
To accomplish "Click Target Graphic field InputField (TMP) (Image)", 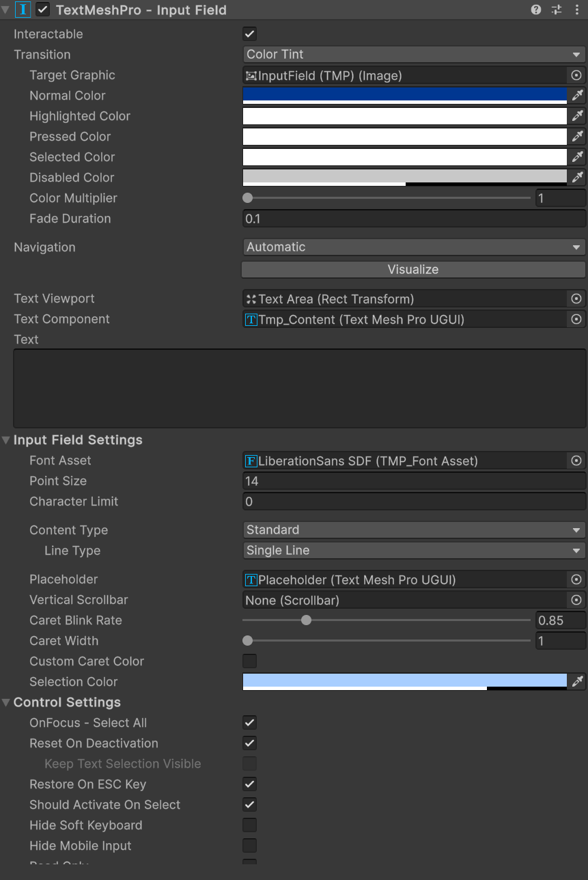I will [405, 75].
